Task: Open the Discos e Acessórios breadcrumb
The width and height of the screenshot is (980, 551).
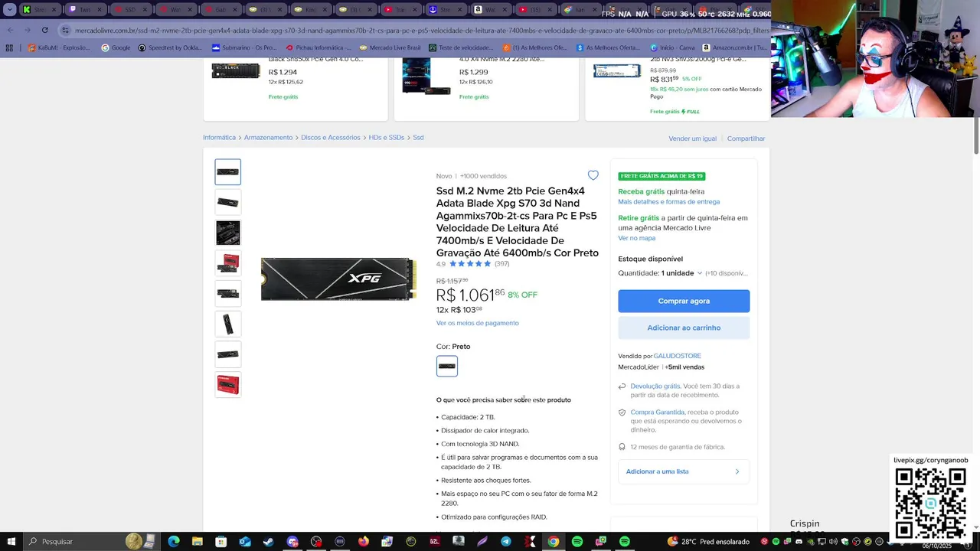Action: pos(330,138)
